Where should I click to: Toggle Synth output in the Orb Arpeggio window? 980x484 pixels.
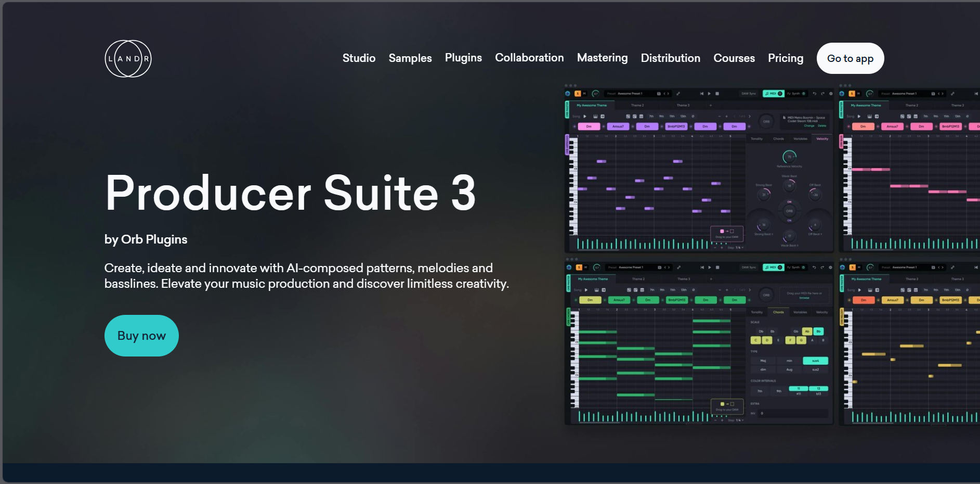pos(796,94)
